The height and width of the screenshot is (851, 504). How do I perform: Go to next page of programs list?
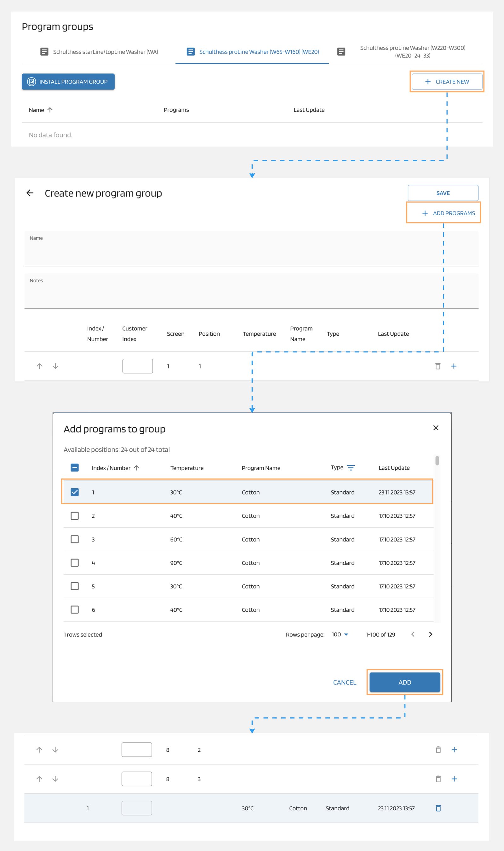[x=430, y=634]
